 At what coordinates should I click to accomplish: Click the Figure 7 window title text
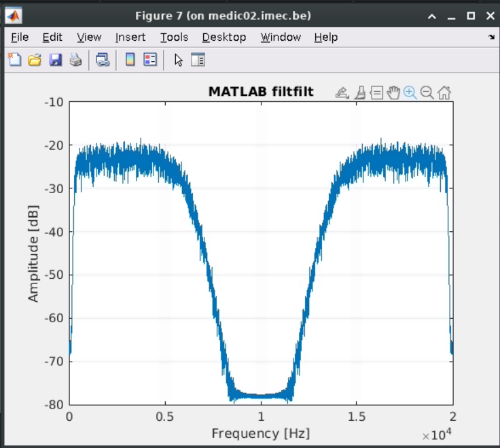click(x=223, y=16)
